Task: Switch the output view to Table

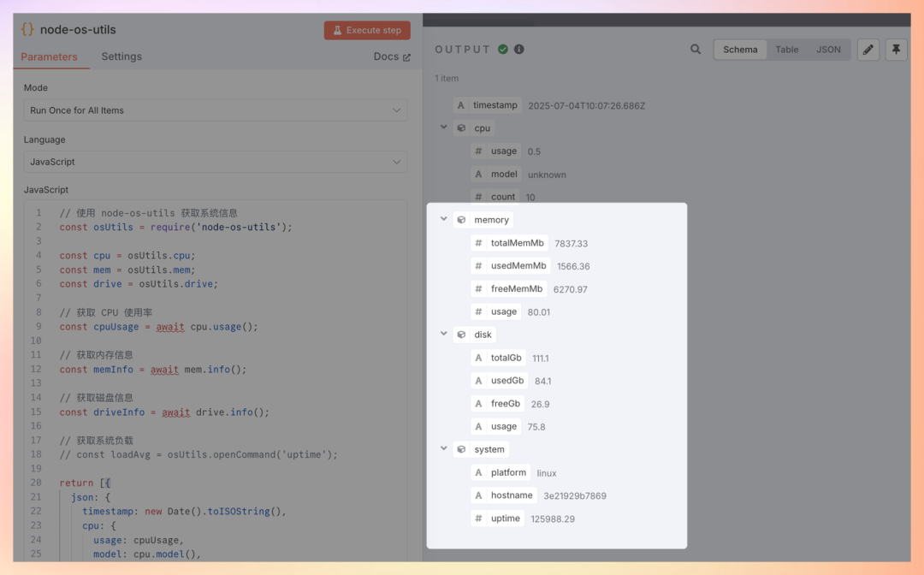Action: [x=786, y=50]
